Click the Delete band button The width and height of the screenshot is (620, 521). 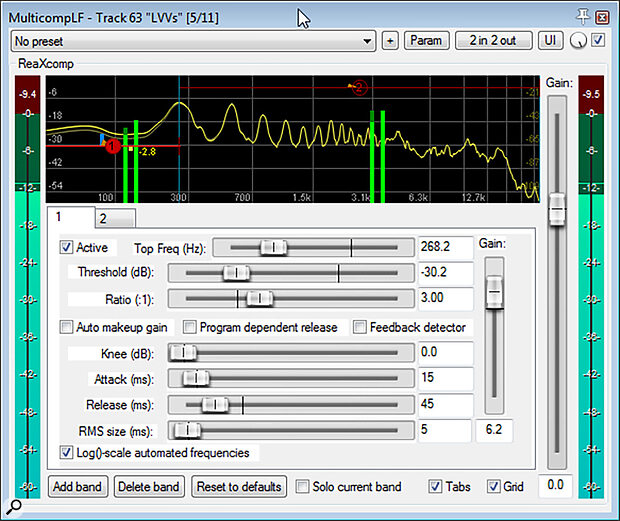(148, 487)
